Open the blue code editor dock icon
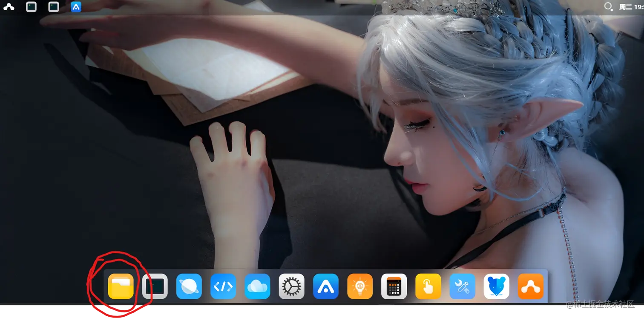The height and width of the screenshot is (318, 644). click(223, 286)
